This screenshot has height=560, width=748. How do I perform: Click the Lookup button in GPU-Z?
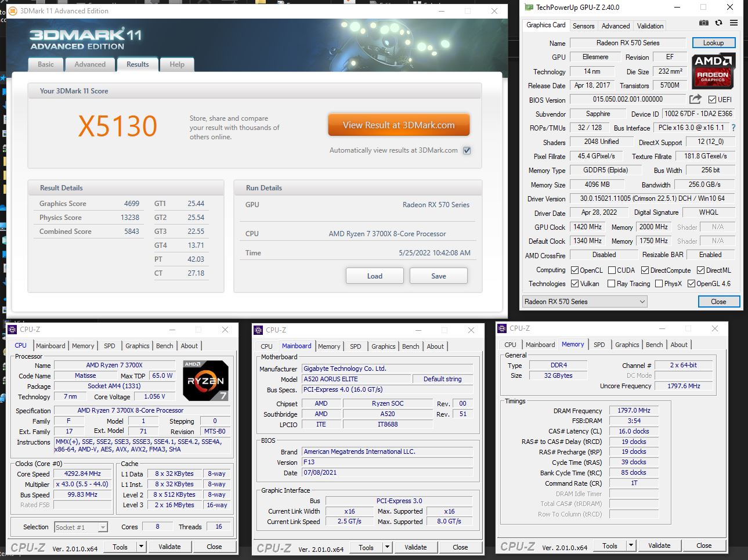713,43
